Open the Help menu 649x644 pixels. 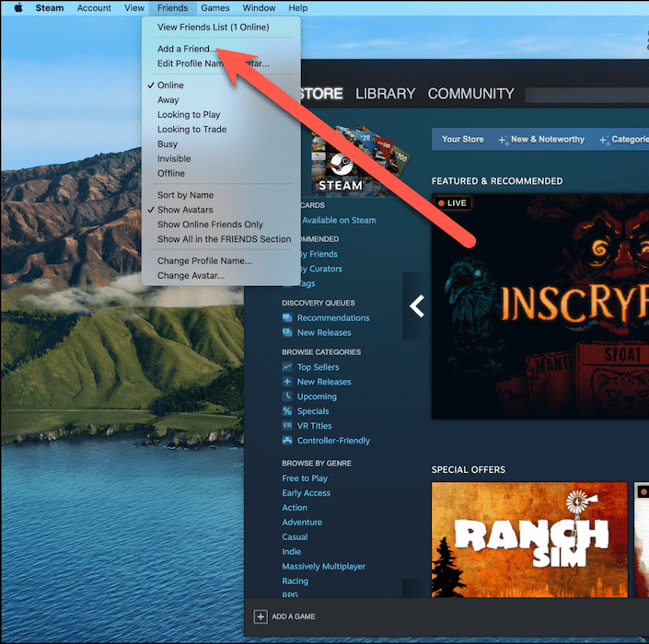coord(298,8)
